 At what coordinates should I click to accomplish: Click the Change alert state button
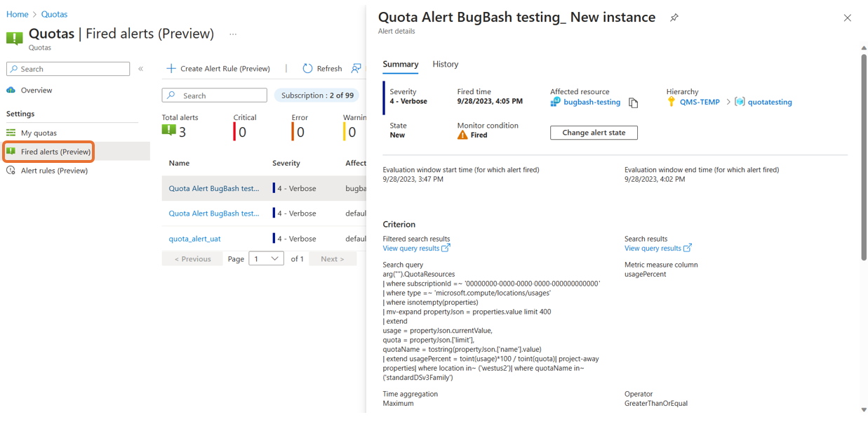(x=594, y=133)
